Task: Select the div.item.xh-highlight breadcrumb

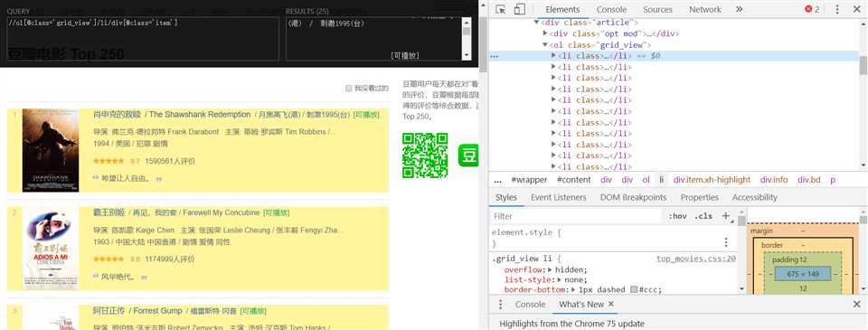Action: click(x=712, y=180)
